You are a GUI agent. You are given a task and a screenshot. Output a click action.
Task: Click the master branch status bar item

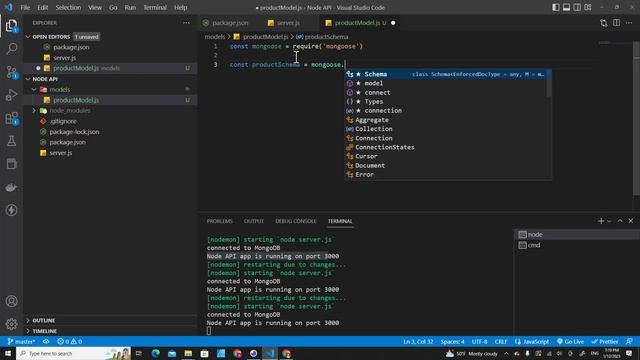22,341
